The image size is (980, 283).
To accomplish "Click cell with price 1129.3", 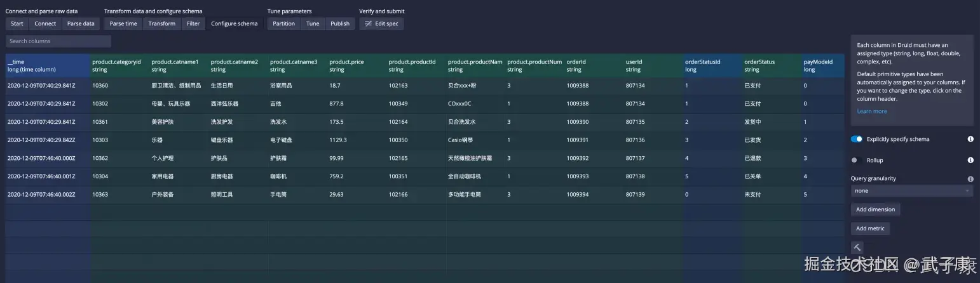I will 357,140.
